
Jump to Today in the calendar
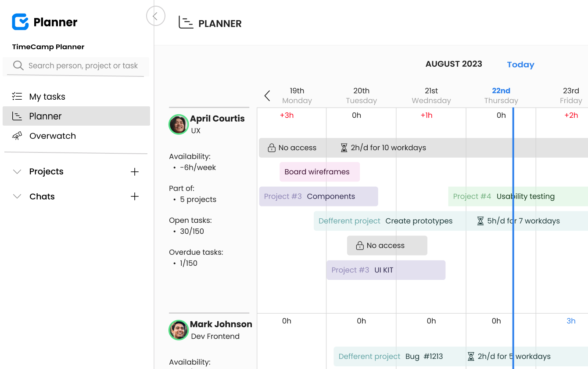pyautogui.click(x=520, y=65)
